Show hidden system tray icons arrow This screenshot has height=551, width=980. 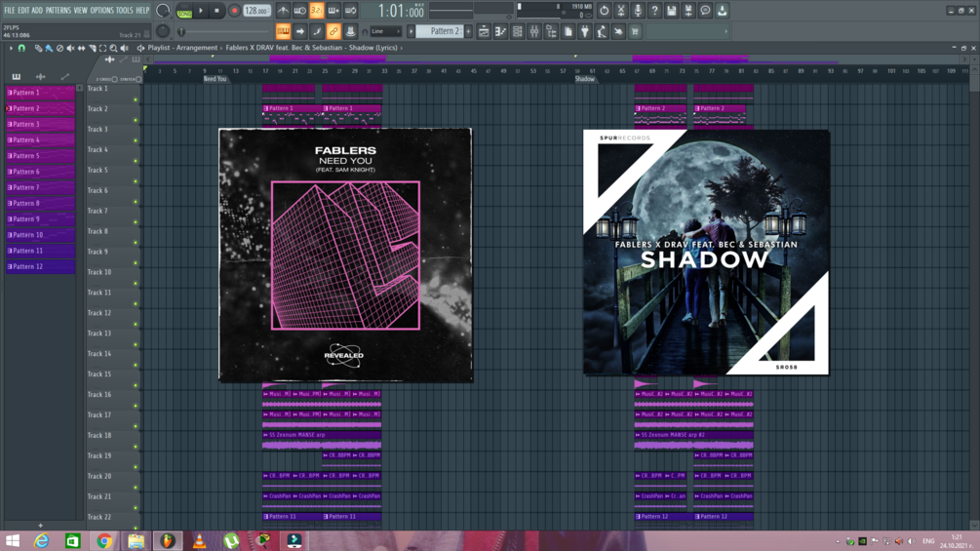click(838, 541)
